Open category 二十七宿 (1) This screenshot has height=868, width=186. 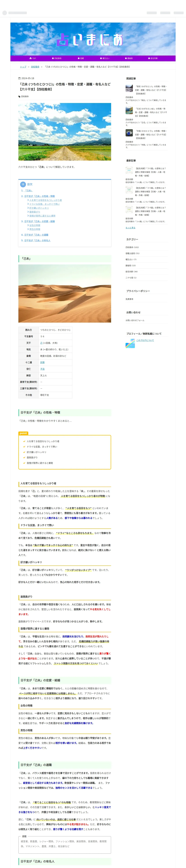pos(131,278)
